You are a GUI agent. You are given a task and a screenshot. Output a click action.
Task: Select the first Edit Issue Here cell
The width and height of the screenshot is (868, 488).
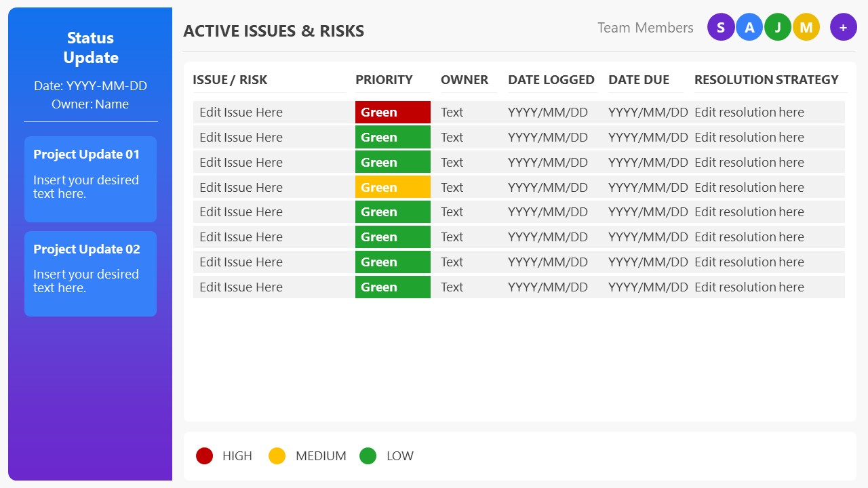[x=241, y=112]
